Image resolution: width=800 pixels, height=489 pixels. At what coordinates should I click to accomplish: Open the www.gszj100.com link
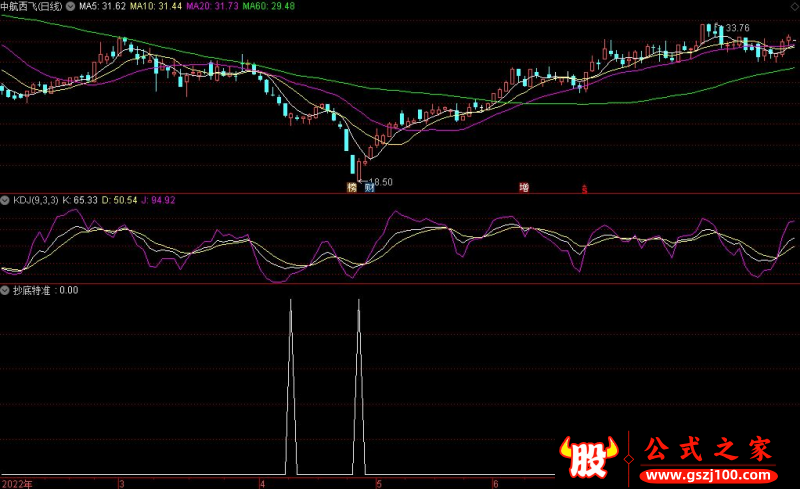click(x=709, y=475)
